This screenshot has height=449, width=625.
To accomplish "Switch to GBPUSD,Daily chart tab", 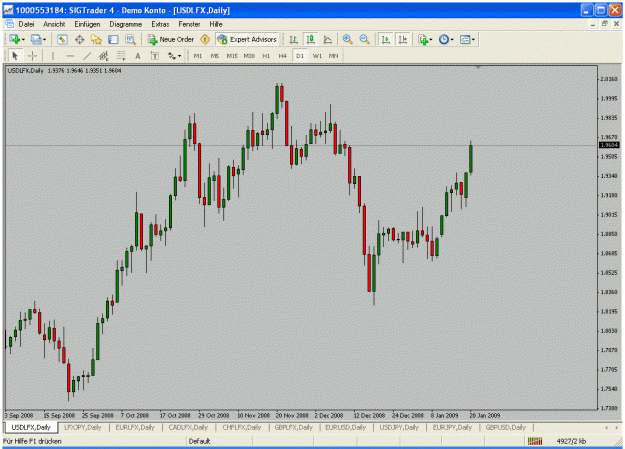I will (x=506, y=427).
